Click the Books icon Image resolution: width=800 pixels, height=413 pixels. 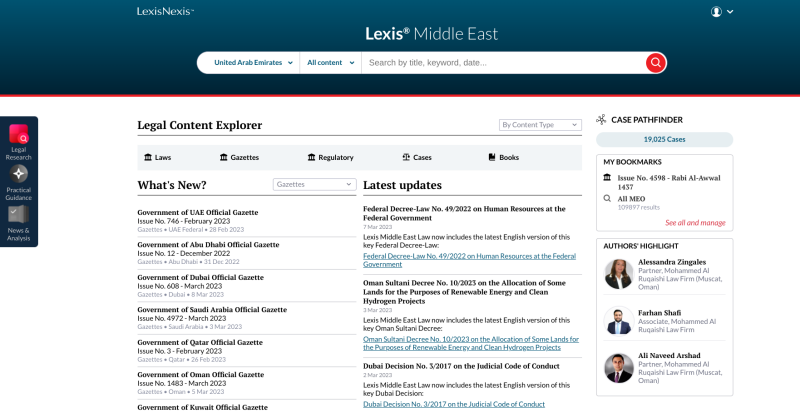(x=492, y=157)
